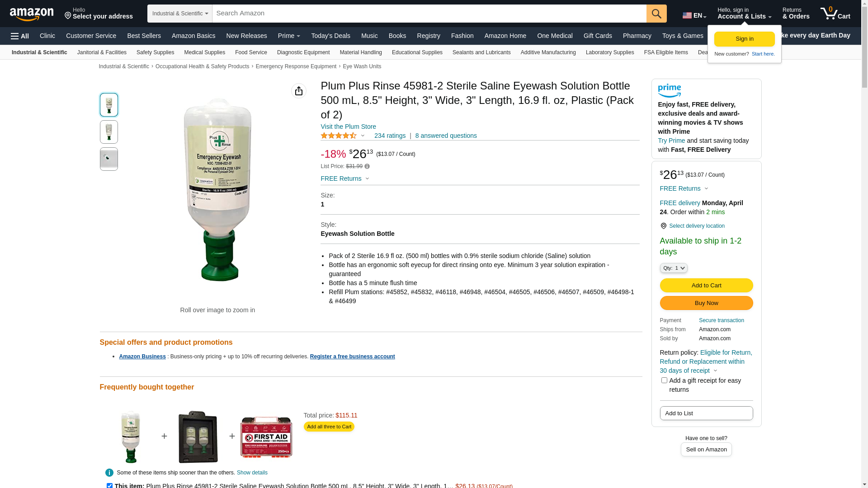Image resolution: width=868 pixels, height=488 pixels.
Task: Click the Add to Cart button
Action: [706, 285]
